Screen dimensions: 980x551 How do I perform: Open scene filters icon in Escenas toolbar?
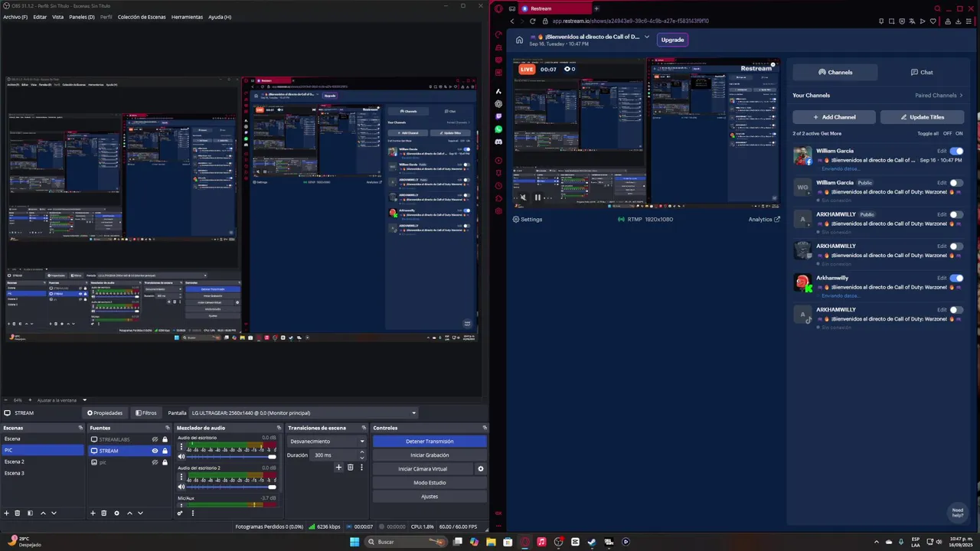tap(30, 513)
